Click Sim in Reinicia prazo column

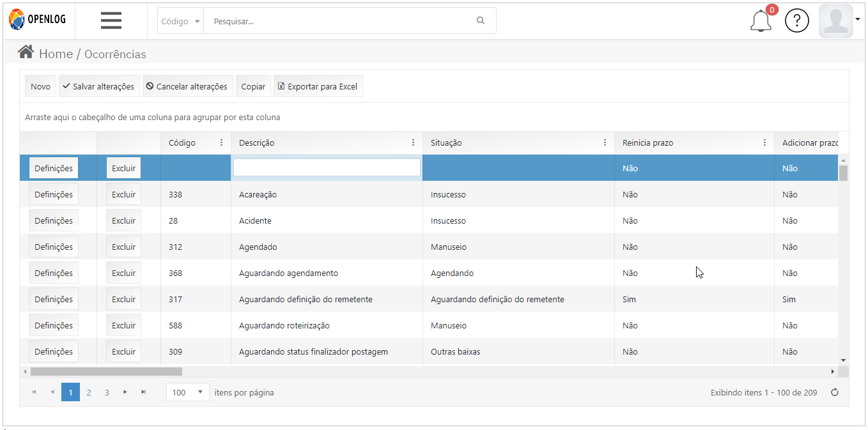694,299
